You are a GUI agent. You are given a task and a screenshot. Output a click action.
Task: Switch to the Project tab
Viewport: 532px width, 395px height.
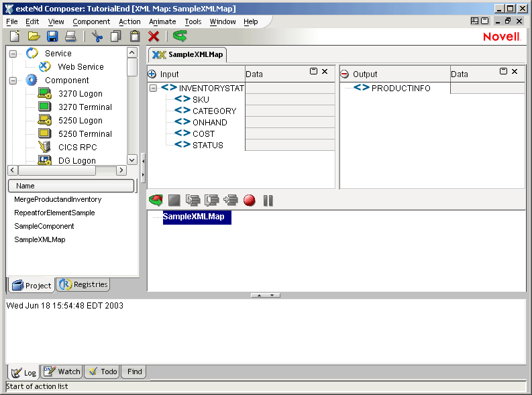pyautogui.click(x=32, y=286)
